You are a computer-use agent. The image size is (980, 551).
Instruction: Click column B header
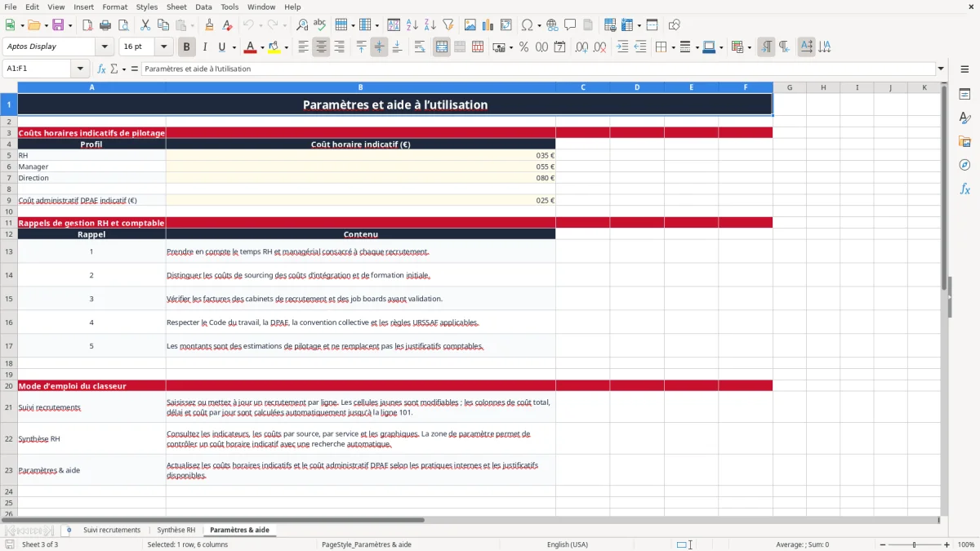360,87
